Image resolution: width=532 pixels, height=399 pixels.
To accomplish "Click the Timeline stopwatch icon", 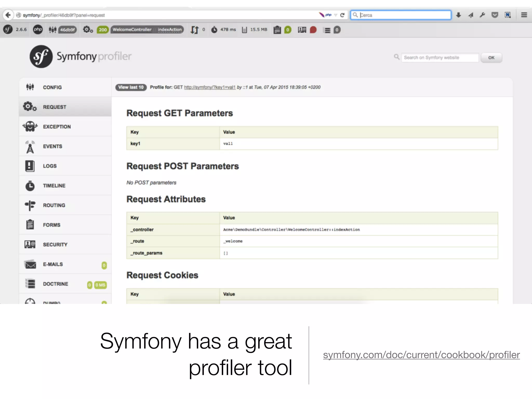I will [30, 186].
